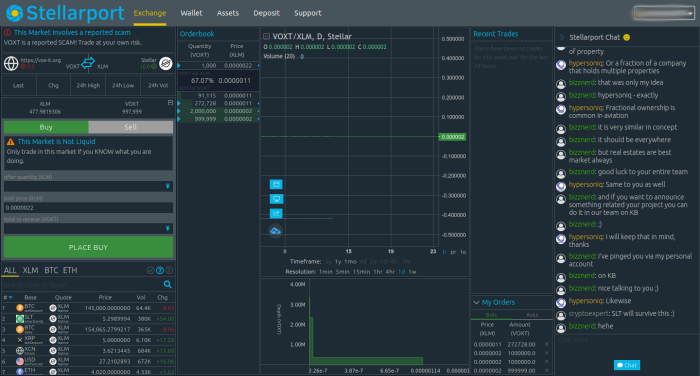Click the globe icon beside https://vox-it.org
700x376 pixels.
click(x=11, y=63)
